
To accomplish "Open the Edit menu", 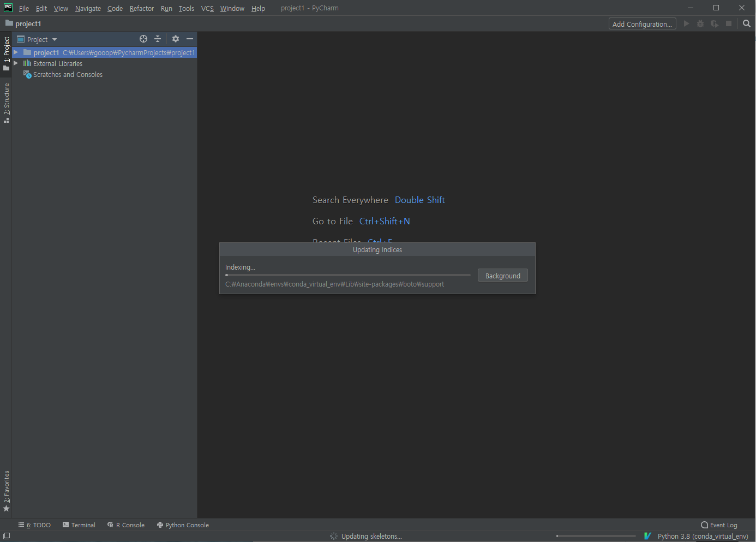I will click(41, 8).
